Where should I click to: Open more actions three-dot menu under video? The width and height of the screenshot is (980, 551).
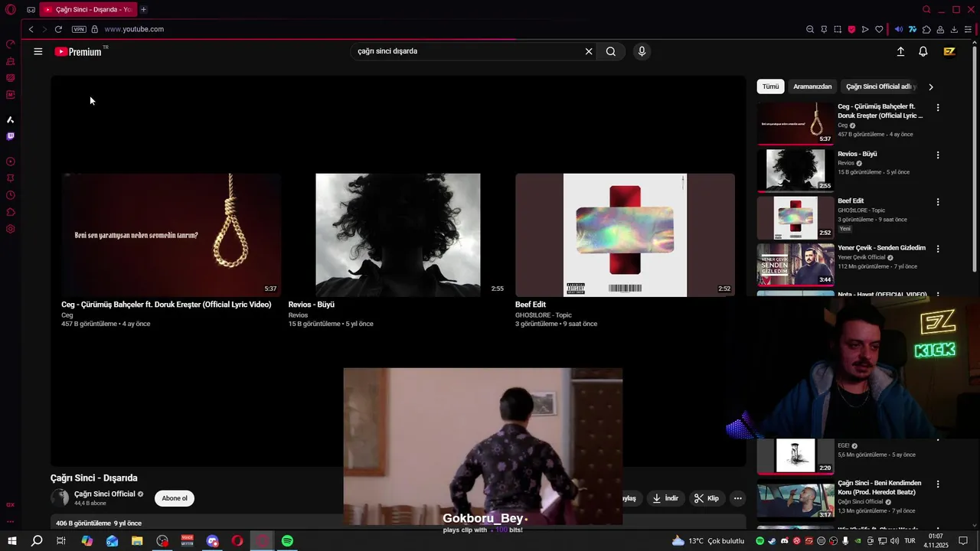(x=738, y=498)
